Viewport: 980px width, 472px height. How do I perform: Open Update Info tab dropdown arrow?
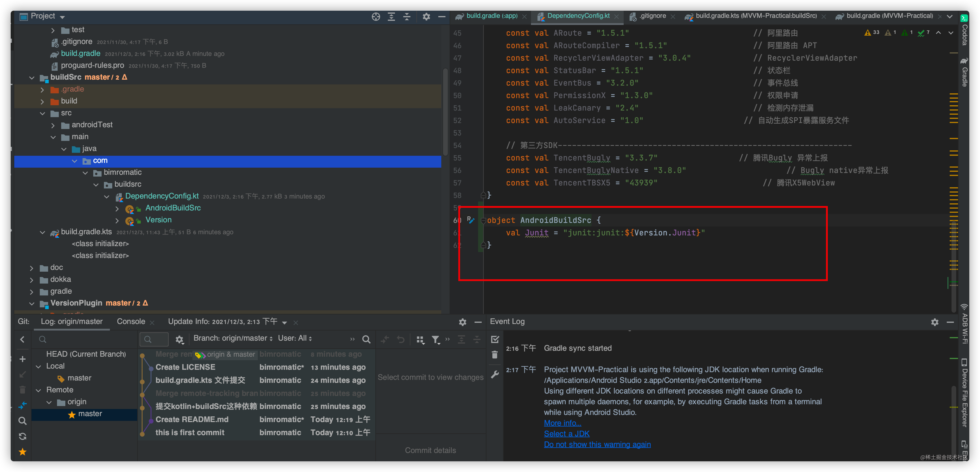tap(284, 322)
